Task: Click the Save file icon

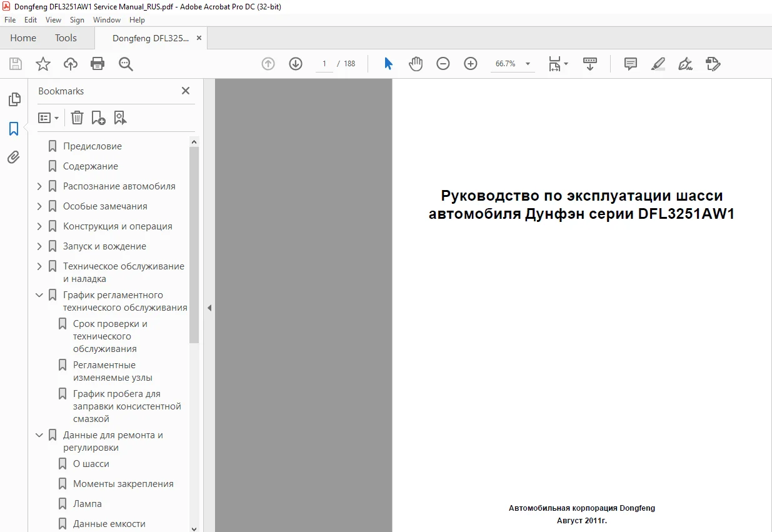Action: point(16,64)
